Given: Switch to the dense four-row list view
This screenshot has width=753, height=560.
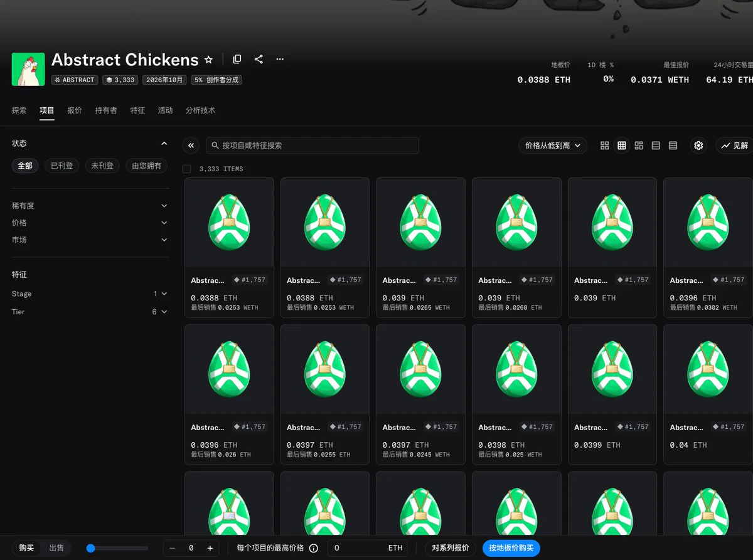Looking at the screenshot, I should 673,145.
